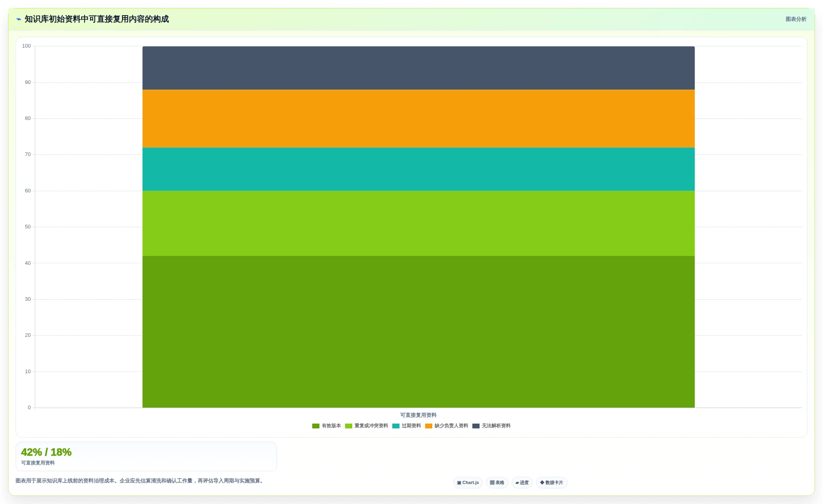Click the dark green bar segment
Image resolution: width=823 pixels, height=504 pixels.
click(x=418, y=332)
